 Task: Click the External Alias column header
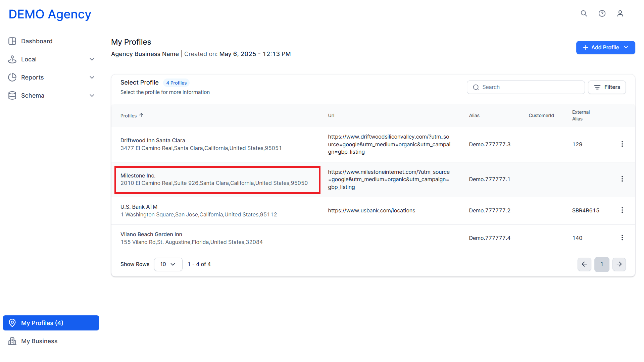coord(581,115)
